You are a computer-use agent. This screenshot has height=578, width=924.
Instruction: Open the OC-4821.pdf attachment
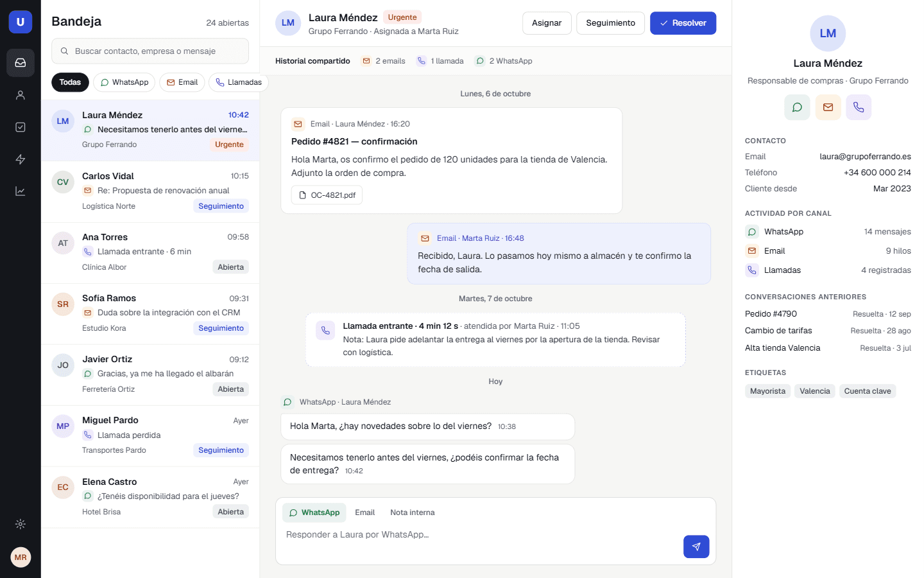point(327,195)
